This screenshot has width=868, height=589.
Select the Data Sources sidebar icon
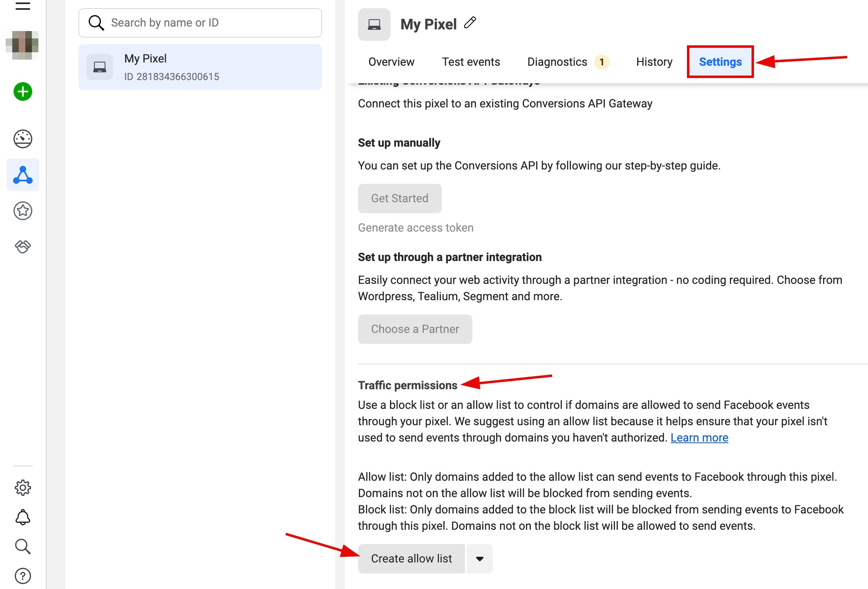23,175
